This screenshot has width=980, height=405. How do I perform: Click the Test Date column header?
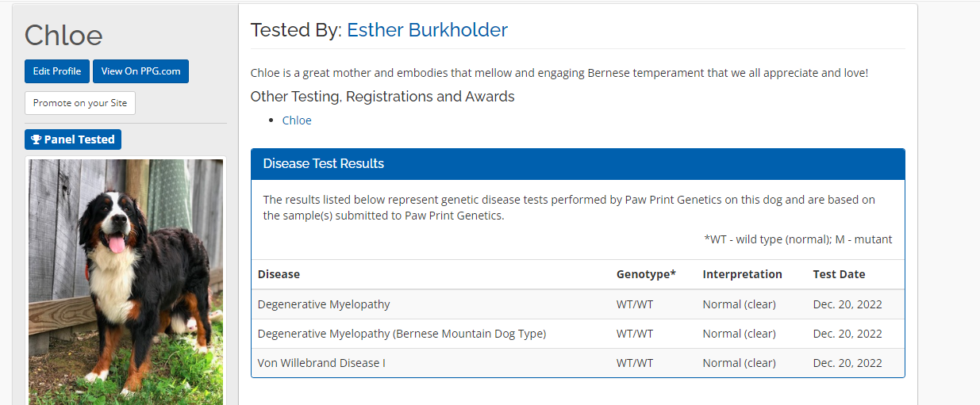pyautogui.click(x=839, y=274)
